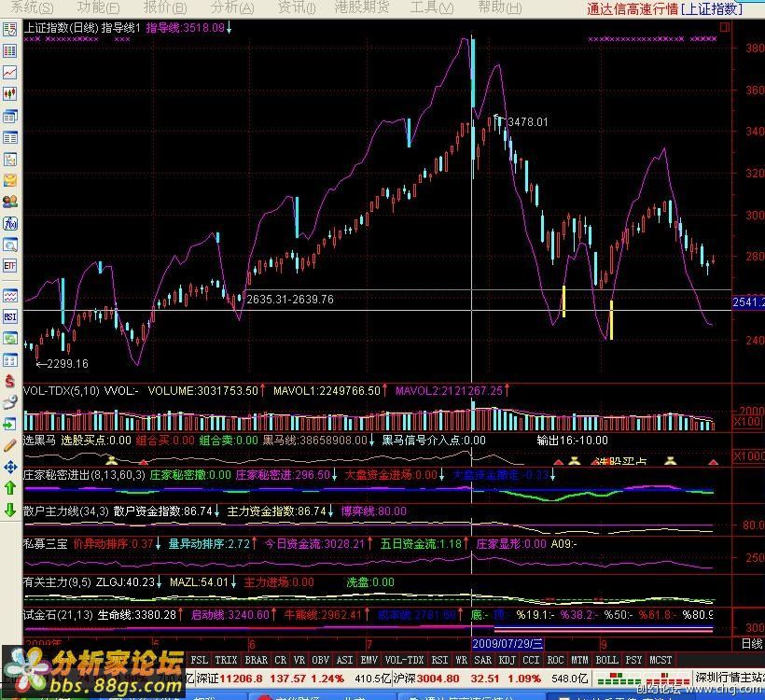Image resolution: width=765 pixels, height=700 pixels.
Task: Switch to the CCI indicator tab
Action: 532,660
